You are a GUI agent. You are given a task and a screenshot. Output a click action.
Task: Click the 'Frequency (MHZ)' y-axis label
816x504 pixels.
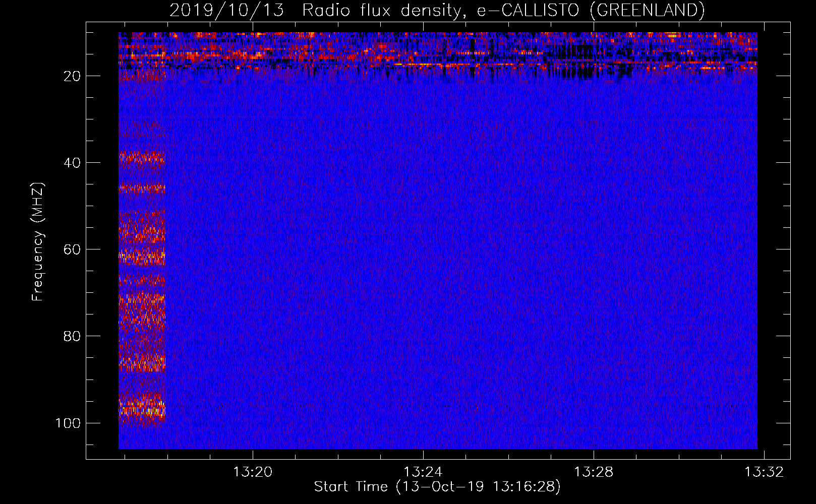[x=38, y=242]
